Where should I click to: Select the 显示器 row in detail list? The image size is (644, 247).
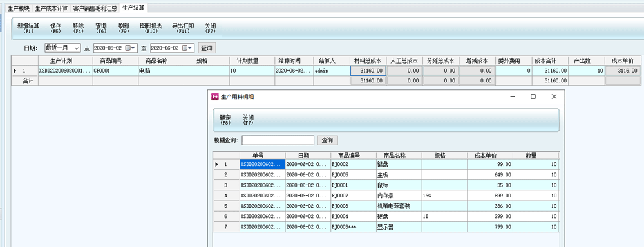pos(386,226)
